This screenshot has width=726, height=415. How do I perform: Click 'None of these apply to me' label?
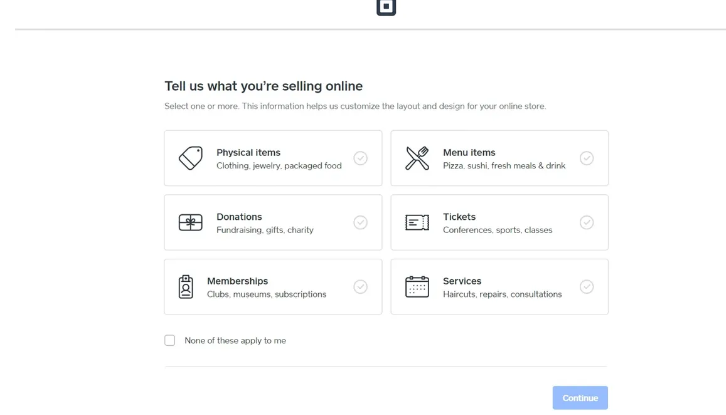click(235, 340)
